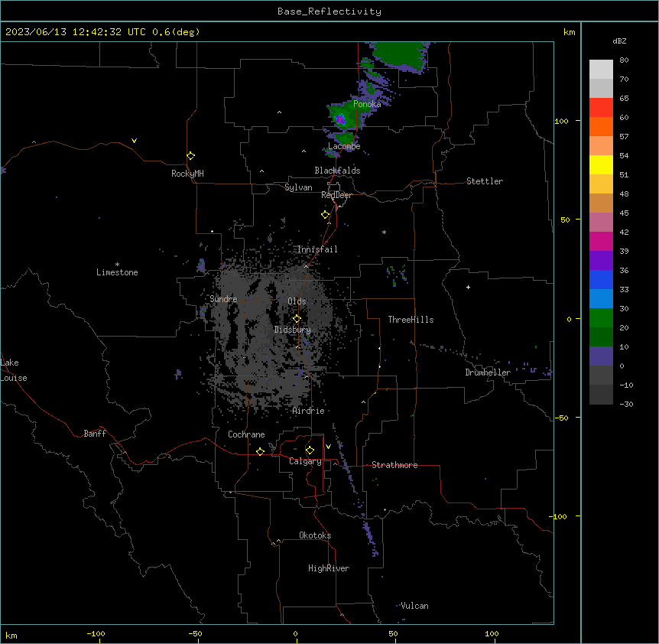Image resolution: width=659 pixels, height=644 pixels.
Task: Click the Innisfail town label
Action: coord(317,249)
